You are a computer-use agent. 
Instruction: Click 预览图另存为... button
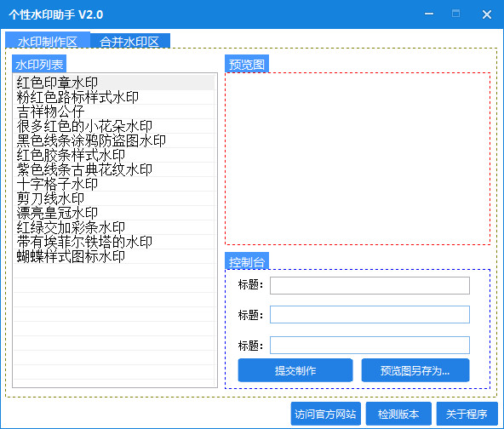[x=415, y=370]
